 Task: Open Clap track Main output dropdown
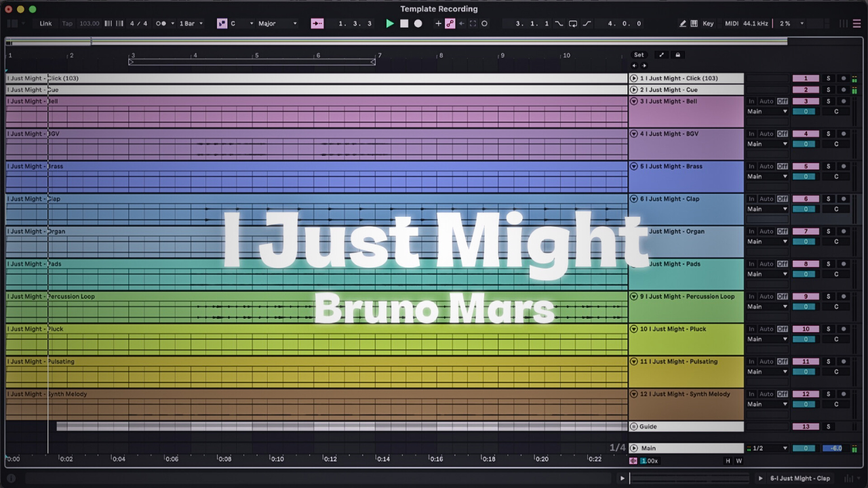click(767, 209)
